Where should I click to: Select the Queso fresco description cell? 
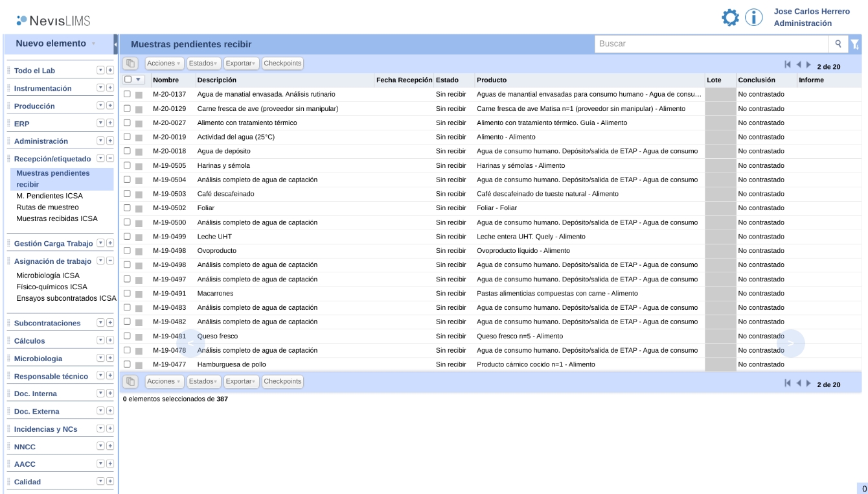coord(218,336)
